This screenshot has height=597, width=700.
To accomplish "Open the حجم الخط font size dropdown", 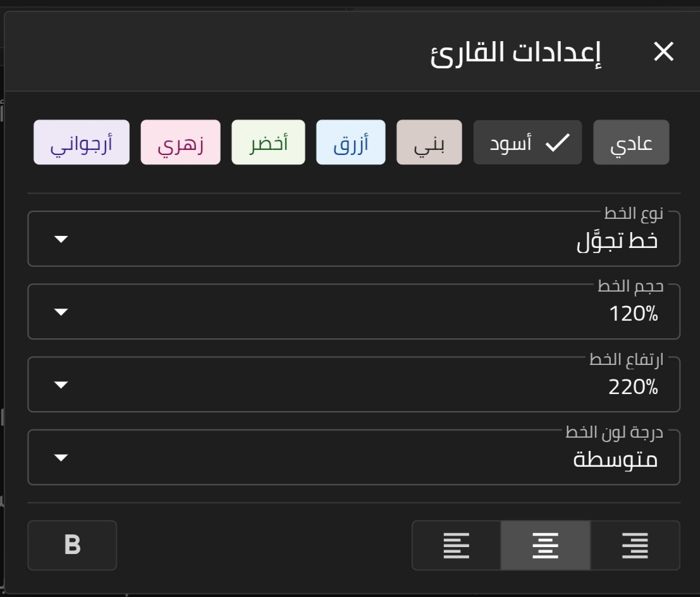I will pos(354,312).
